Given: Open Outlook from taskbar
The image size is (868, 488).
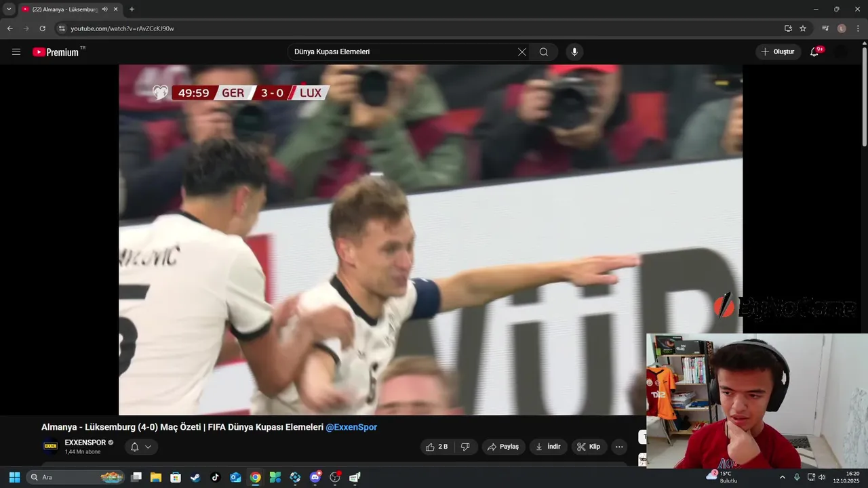Looking at the screenshot, I should point(235,477).
